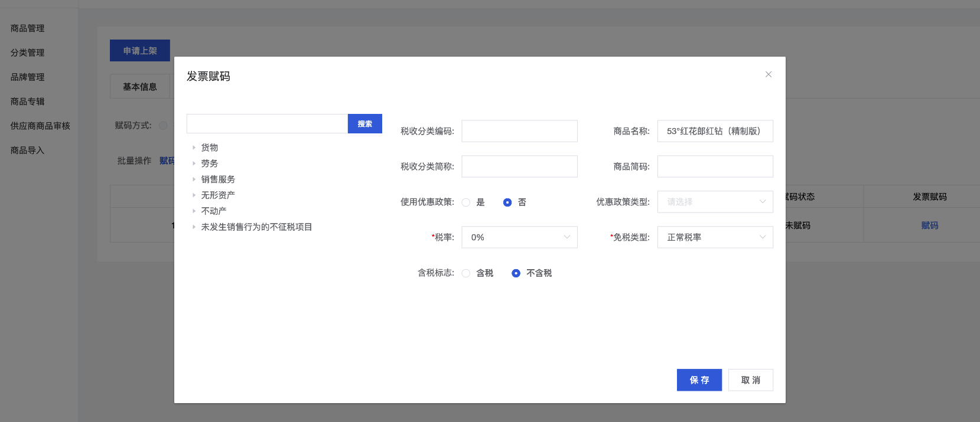980x422 pixels.
Task: Focus the 商品简码 input field
Action: (715, 166)
